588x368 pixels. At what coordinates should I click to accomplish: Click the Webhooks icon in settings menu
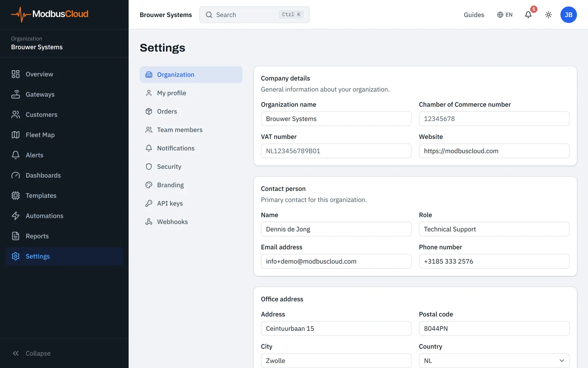pos(149,222)
